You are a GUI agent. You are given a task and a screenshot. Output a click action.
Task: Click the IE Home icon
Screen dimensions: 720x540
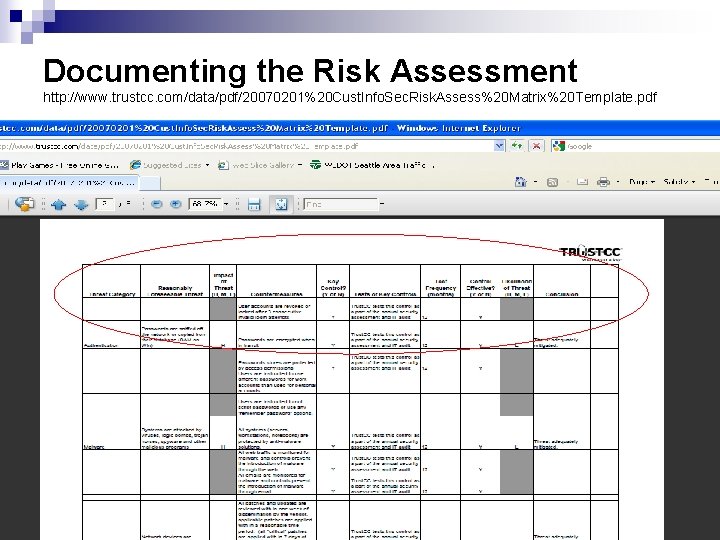521,182
